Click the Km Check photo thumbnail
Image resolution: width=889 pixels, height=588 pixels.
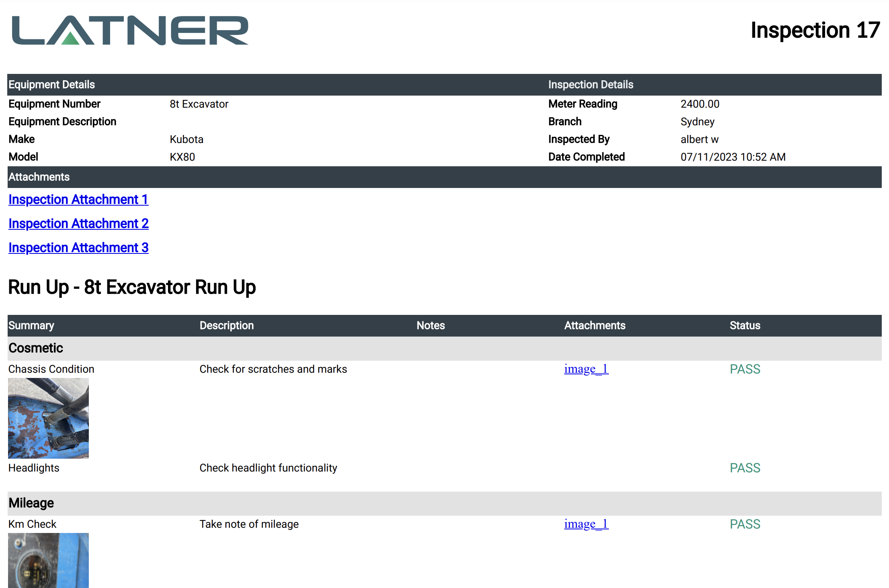click(48, 560)
